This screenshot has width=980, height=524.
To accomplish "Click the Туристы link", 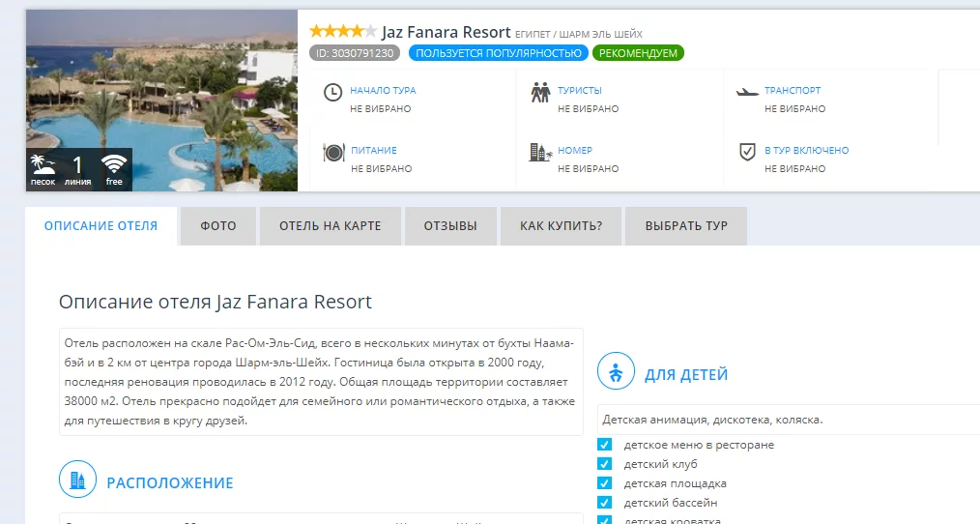I will 579,90.
